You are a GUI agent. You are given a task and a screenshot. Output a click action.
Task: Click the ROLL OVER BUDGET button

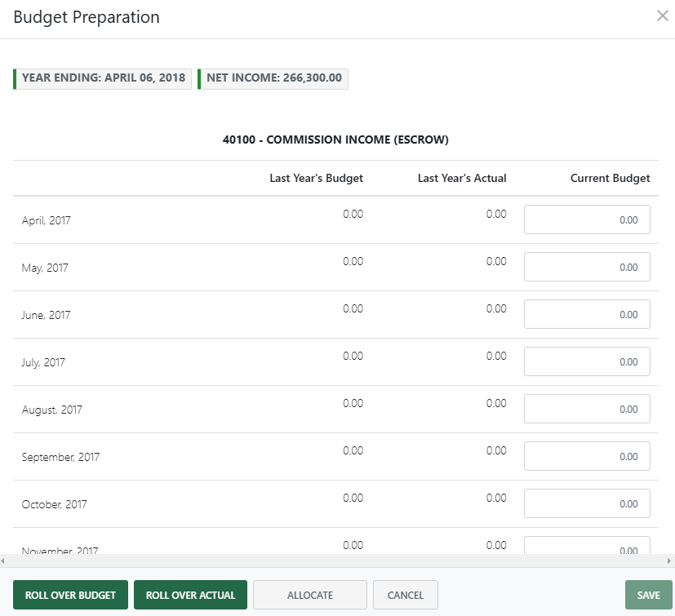pos(70,595)
